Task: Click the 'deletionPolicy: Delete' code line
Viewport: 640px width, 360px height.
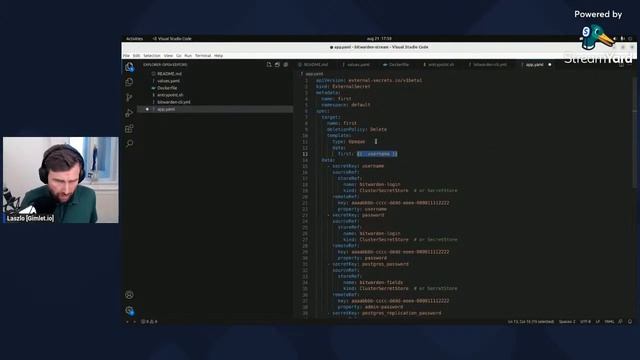Action: tap(356, 129)
